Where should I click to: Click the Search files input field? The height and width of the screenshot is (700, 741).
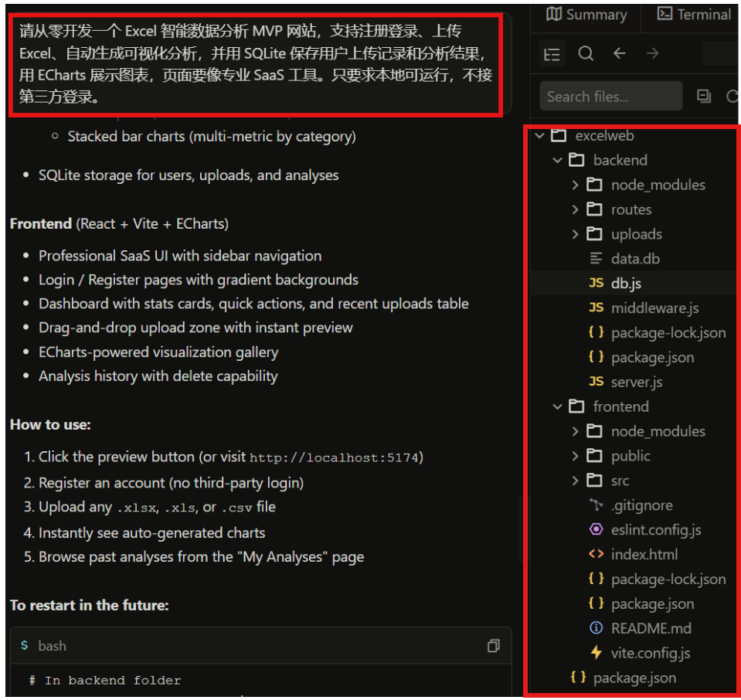tap(610, 97)
